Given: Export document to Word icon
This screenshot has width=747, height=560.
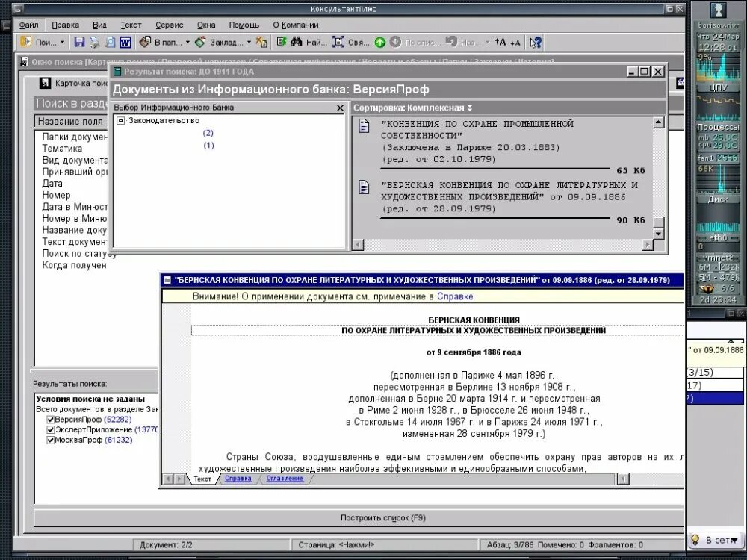Looking at the screenshot, I should [x=125, y=43].
